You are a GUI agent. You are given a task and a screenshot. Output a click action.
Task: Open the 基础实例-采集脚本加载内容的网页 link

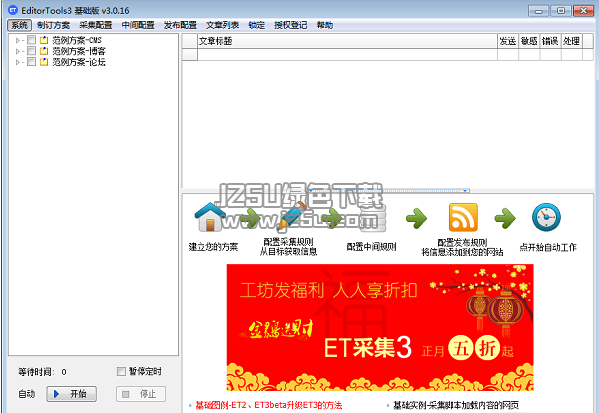tap(456, 405)
